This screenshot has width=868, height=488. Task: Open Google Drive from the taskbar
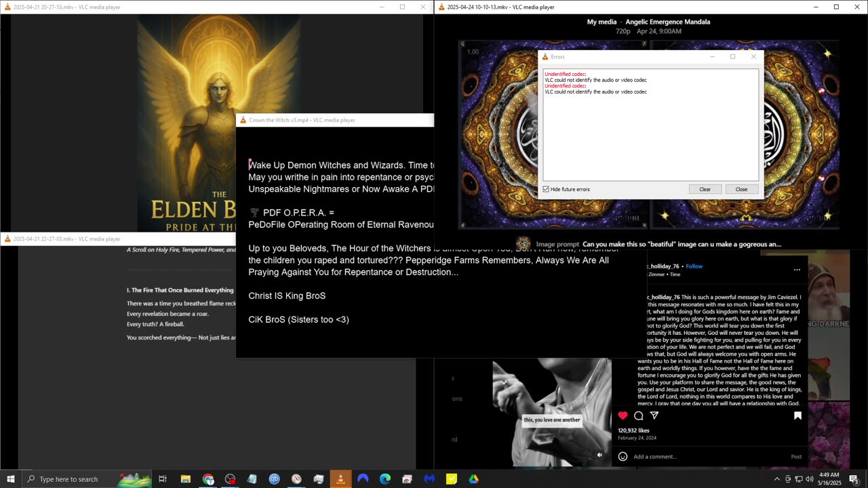coord(473,479)
